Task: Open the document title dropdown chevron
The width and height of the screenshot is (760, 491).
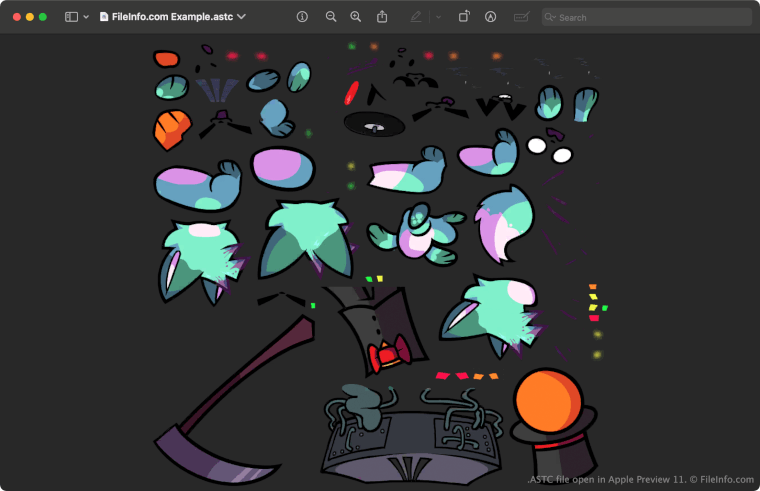Action: [x=241, y=16]
